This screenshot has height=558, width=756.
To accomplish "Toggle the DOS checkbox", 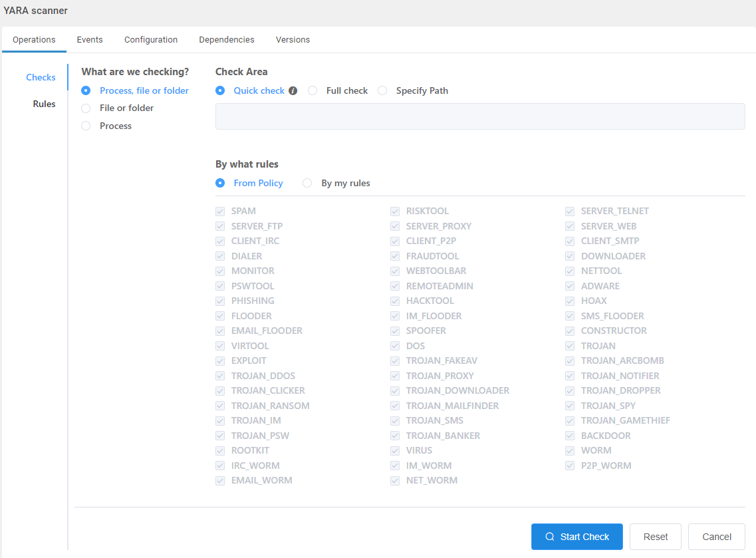I will pos(395,346).
